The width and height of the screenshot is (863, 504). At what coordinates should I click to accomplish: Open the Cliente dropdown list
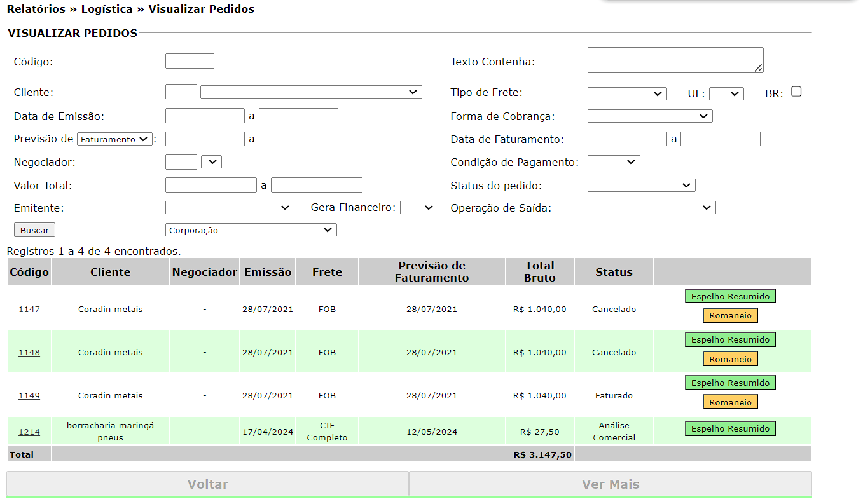[311, 92]
